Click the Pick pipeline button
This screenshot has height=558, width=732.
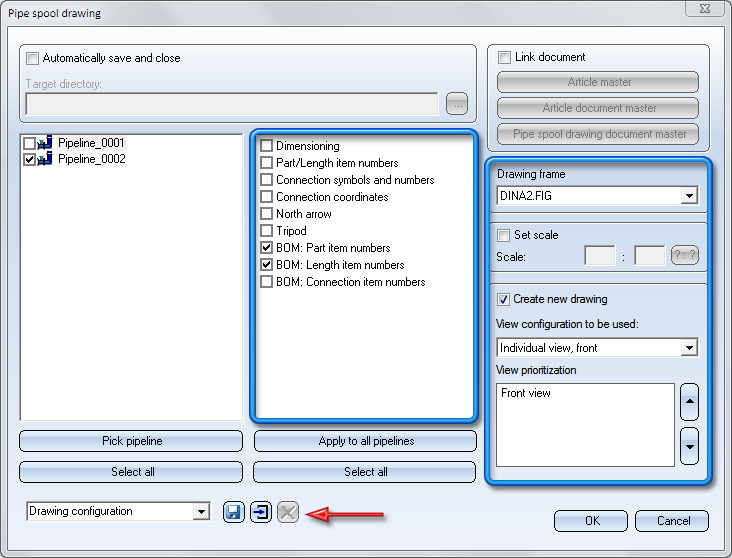point(131,441)
